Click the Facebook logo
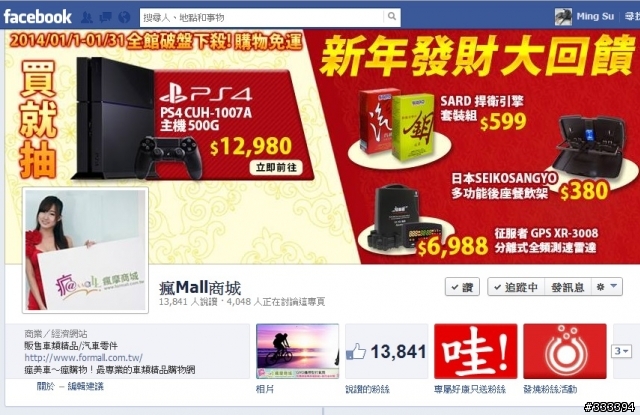 pos(37,17)
